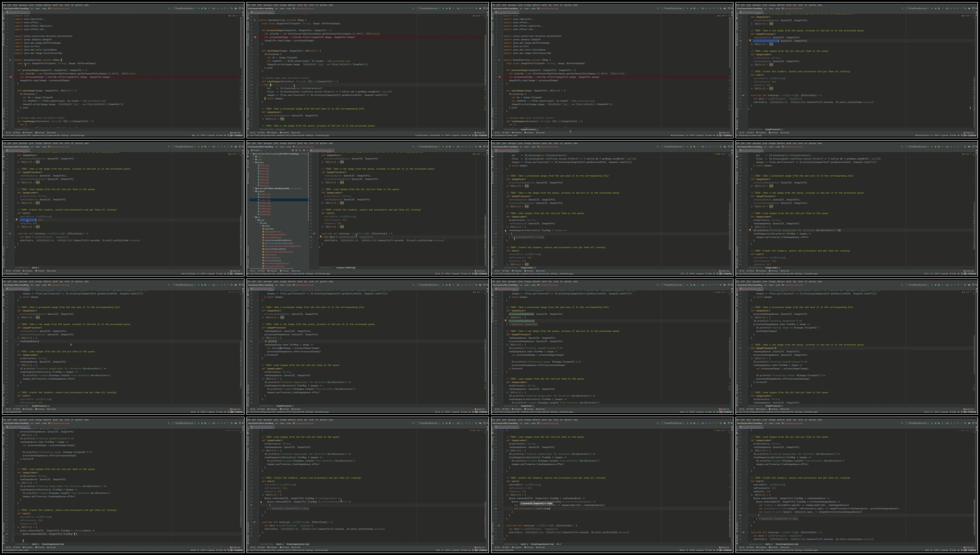Image resolution: width=980 pixels, height=555 pixels.
Task: Expand the project [FP Effect Handling-build] node
Action: click(253, 188)
